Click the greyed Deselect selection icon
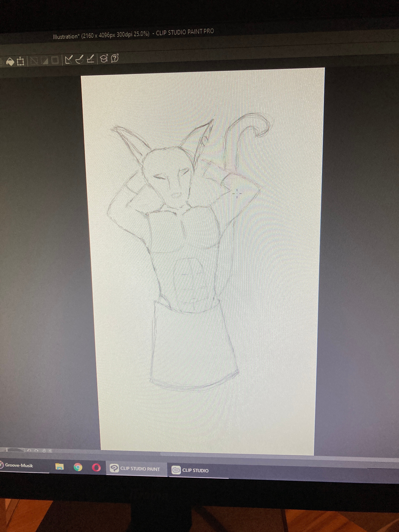399x532 pixels. [x=34, y=61]
